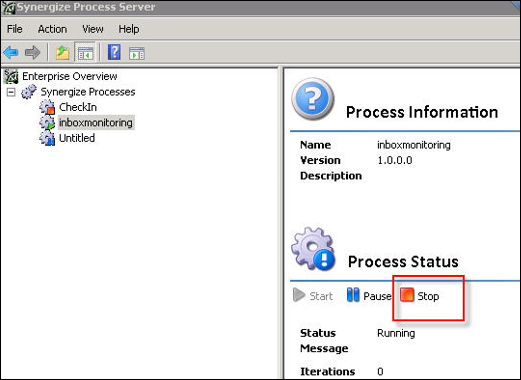Click the Back arrow toolbar icon
Screen dimensions: 521x380
coord(11,52)
